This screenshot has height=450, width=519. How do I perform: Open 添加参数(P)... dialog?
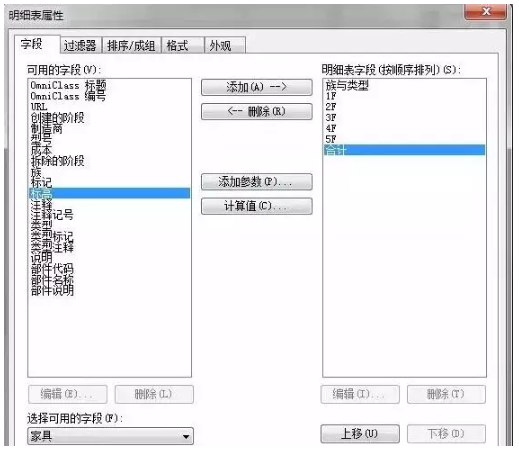pos(257,182)
